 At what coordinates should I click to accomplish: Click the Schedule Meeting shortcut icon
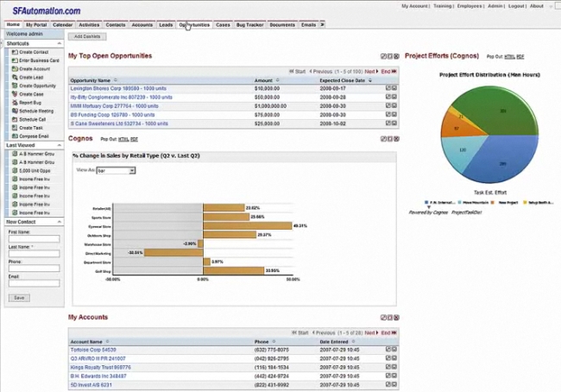pos(15,111)
